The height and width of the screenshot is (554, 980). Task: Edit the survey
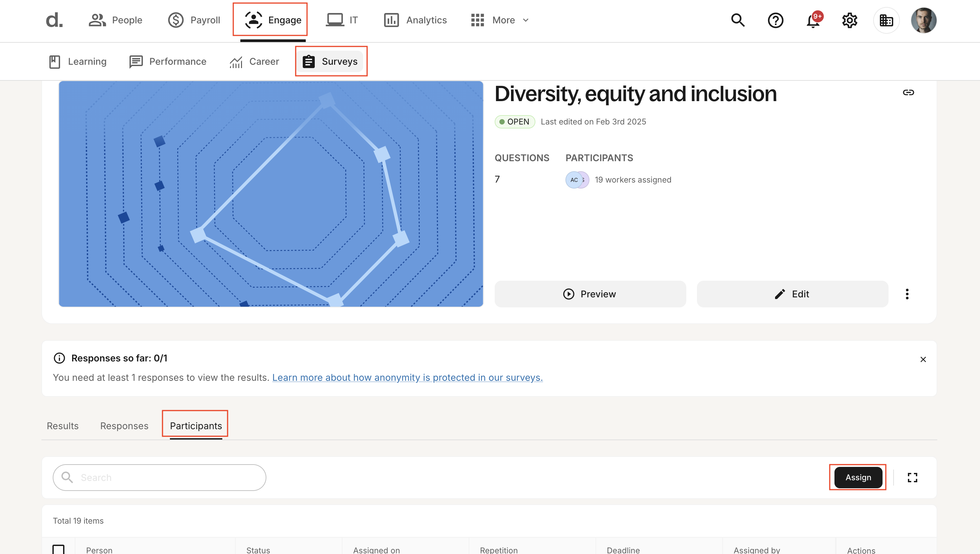coord(792,294)
